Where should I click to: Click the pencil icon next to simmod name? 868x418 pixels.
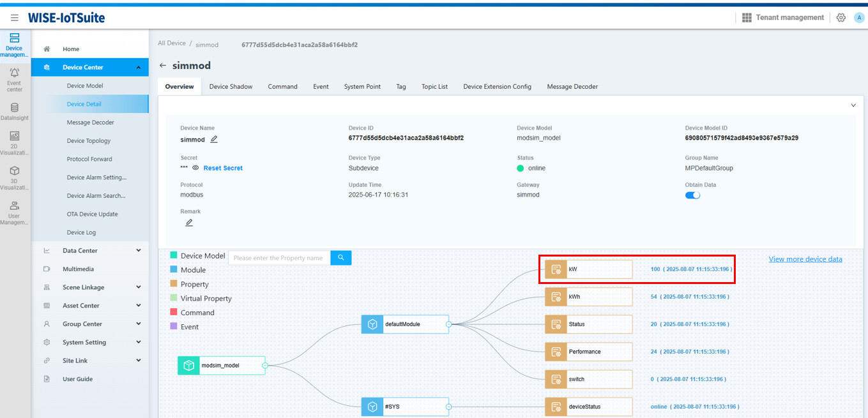[214, 139]
